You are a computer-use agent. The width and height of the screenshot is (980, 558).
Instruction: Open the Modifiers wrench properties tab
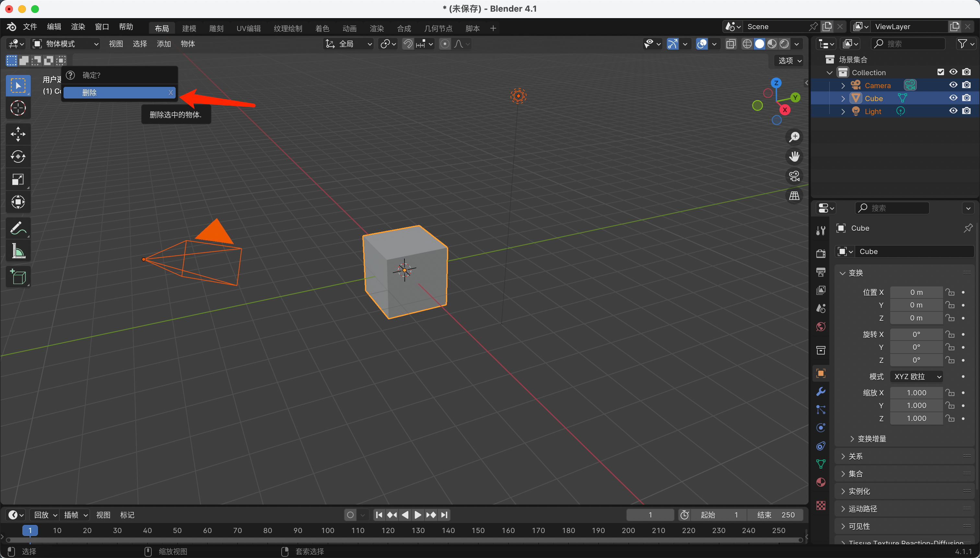pos(821,391)
